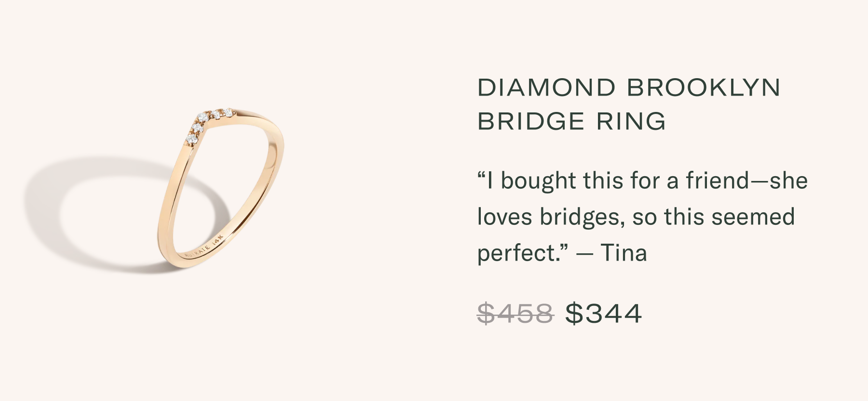868x401 pixels.
Task: Click the $344 sale price
Action: coord(603,314)
